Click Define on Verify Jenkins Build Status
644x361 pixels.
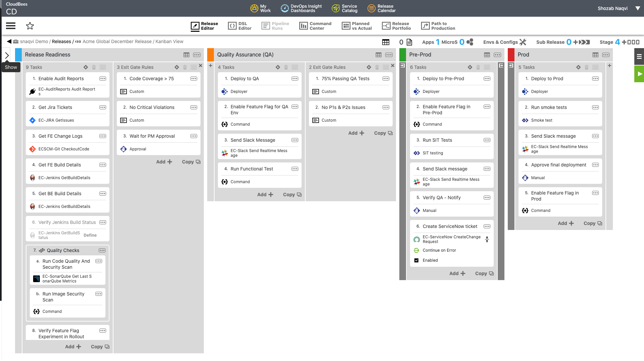(x=90, y=235)
